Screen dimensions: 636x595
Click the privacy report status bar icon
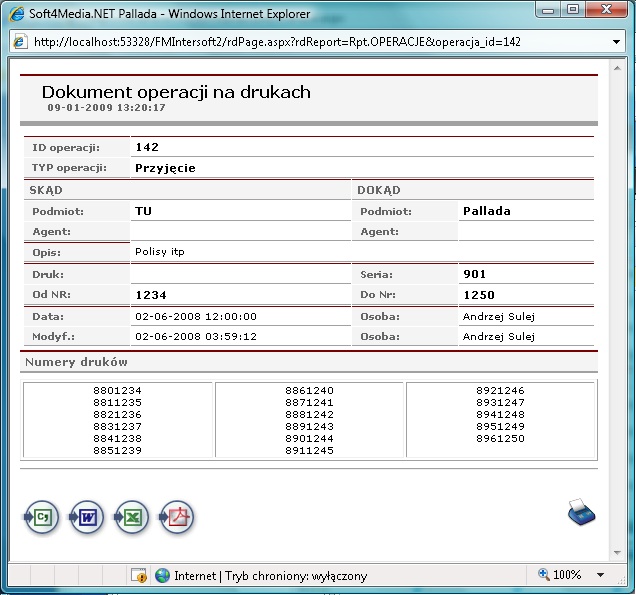coord(139,575)
